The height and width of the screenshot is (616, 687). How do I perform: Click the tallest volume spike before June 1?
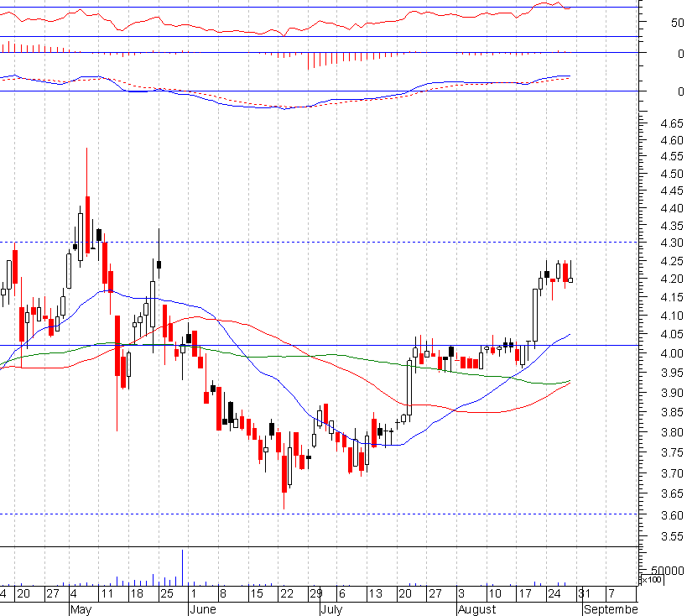click(182, 567)
